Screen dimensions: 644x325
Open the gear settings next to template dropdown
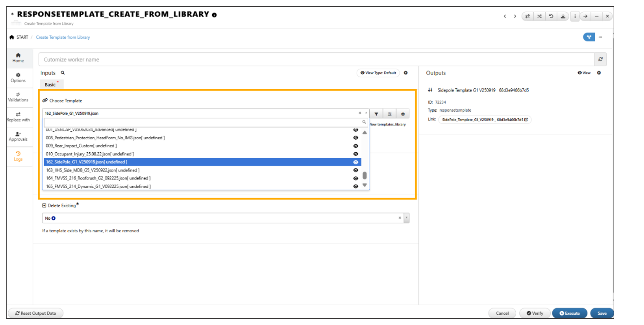403,114
